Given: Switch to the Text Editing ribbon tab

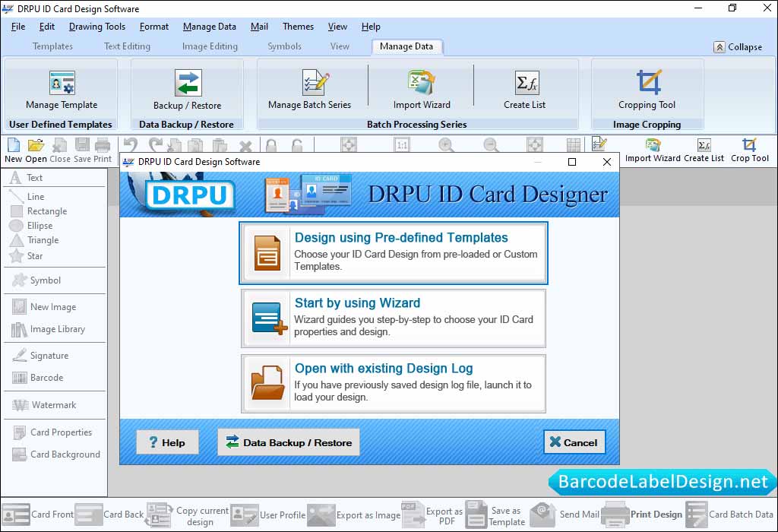Looking at the screenshot, I should coord(127,46).
